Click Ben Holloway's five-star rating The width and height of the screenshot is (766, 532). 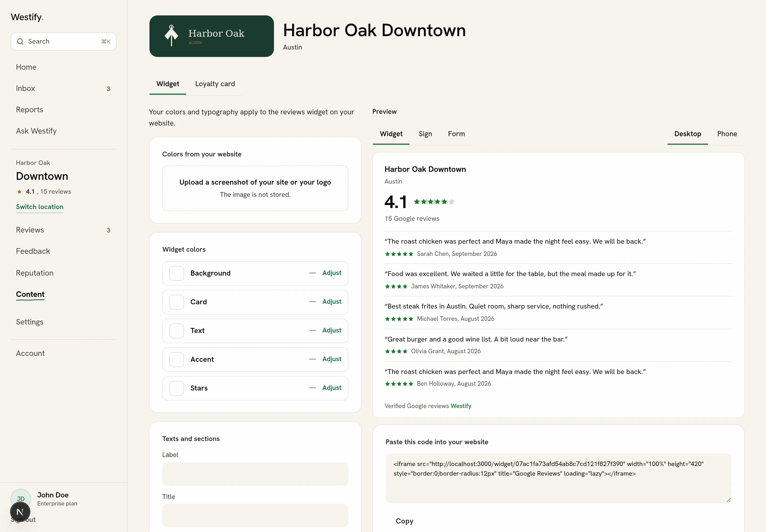point(399,384)
